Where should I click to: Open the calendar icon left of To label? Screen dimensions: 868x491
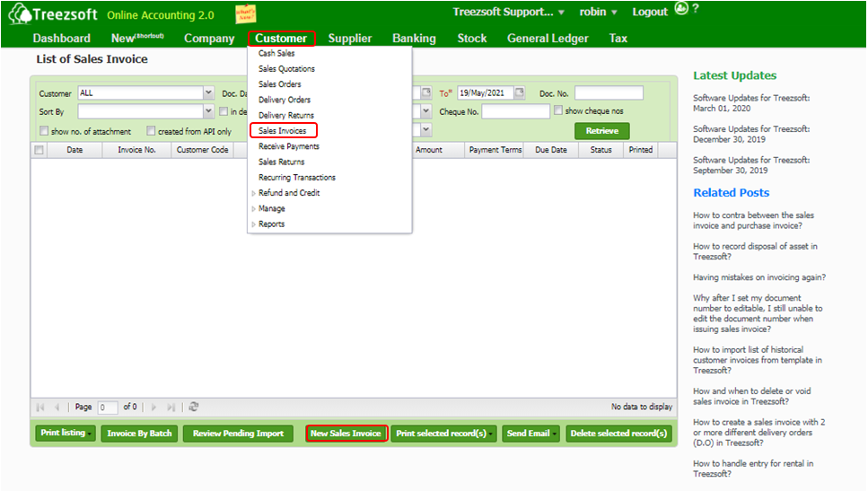(x=426, y=92)
